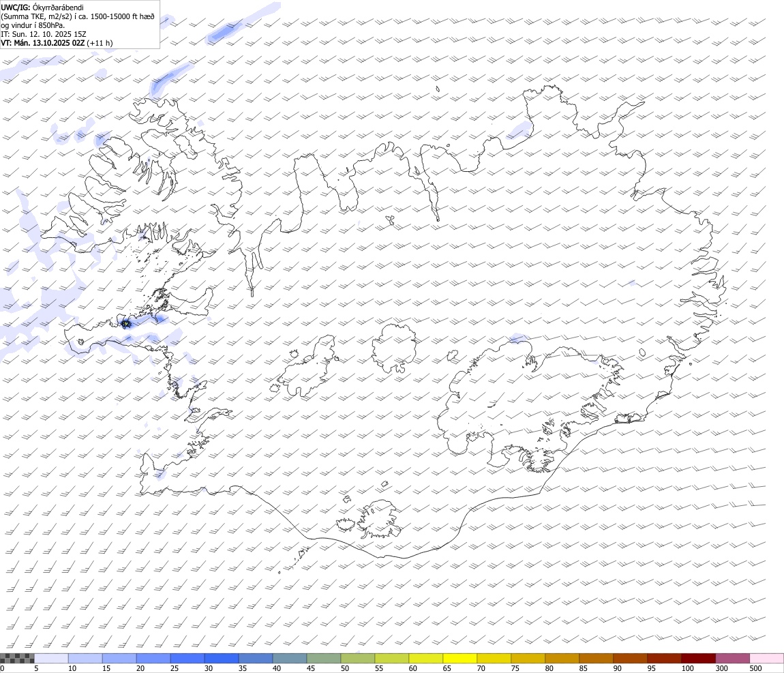Pick the 55–60 yellow-green legend swatch
This screenshot has width=784, height=673.
click(391, 658)
